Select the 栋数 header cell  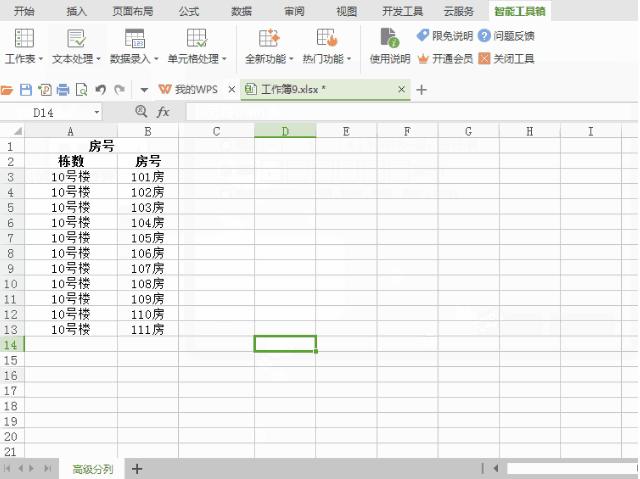pos(71,161)
